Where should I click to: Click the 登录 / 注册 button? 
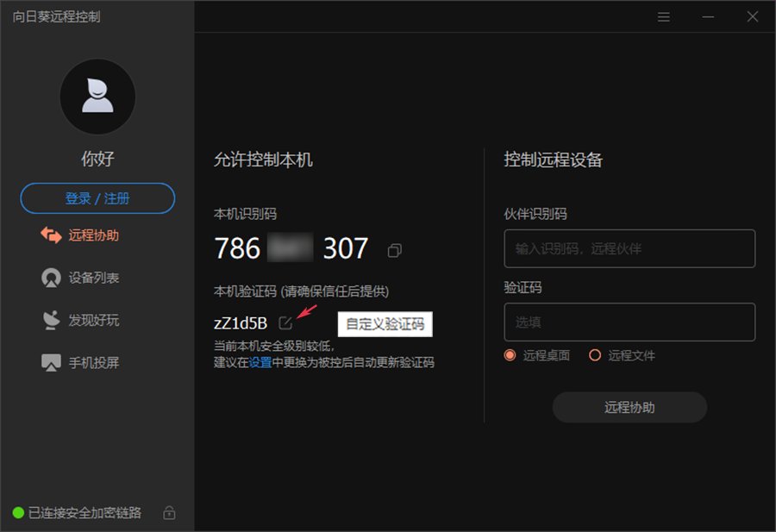(97, 198)
